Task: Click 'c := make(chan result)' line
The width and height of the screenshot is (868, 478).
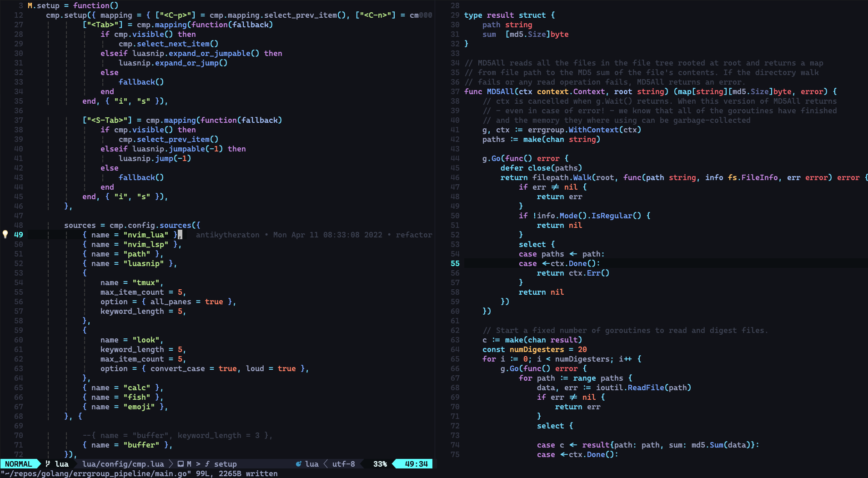Action: [532, 340]
